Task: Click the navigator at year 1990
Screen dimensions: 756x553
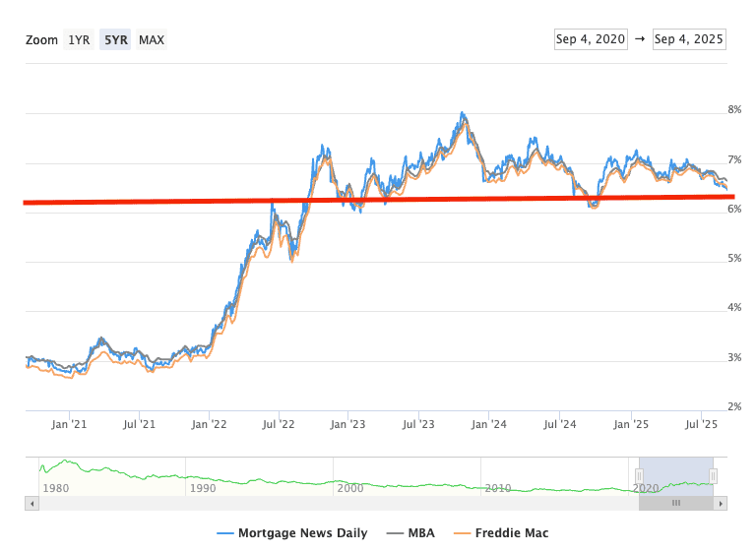Action: [203, 488]
